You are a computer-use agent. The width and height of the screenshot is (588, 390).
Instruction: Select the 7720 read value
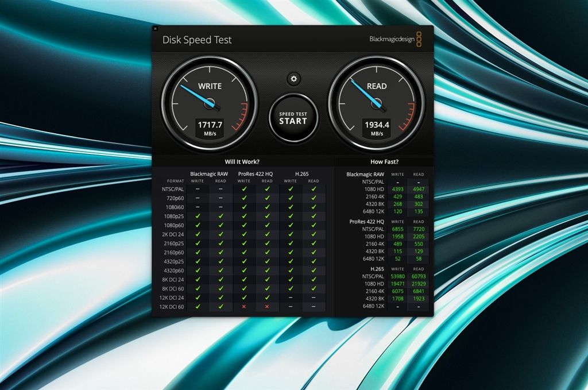(x=419, y=229)
